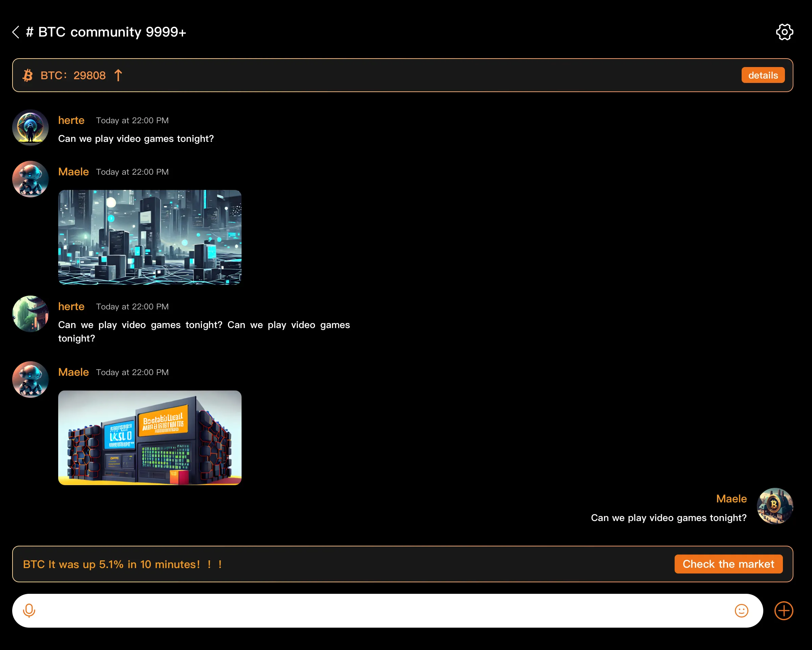Open the community settings gear icon

click(784, 32)
